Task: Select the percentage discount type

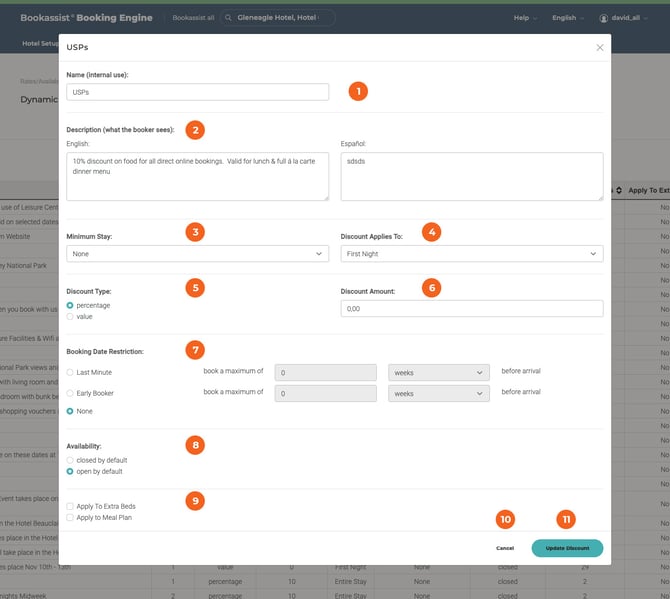Action: (70, 304)
